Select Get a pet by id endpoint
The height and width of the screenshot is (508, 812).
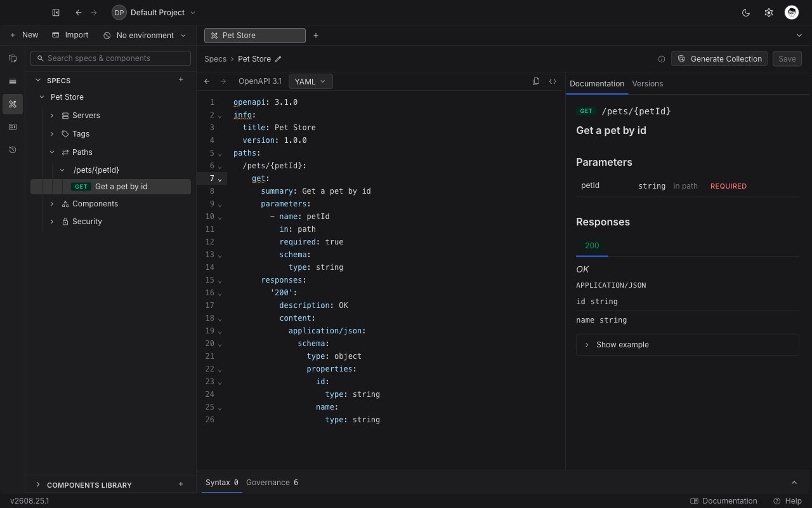tap(110, 187)
